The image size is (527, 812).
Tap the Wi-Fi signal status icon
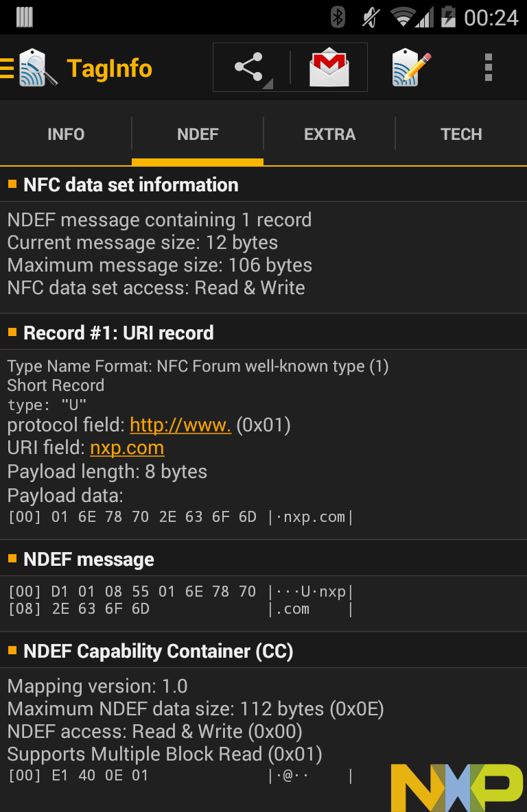(x=402, y=17)
